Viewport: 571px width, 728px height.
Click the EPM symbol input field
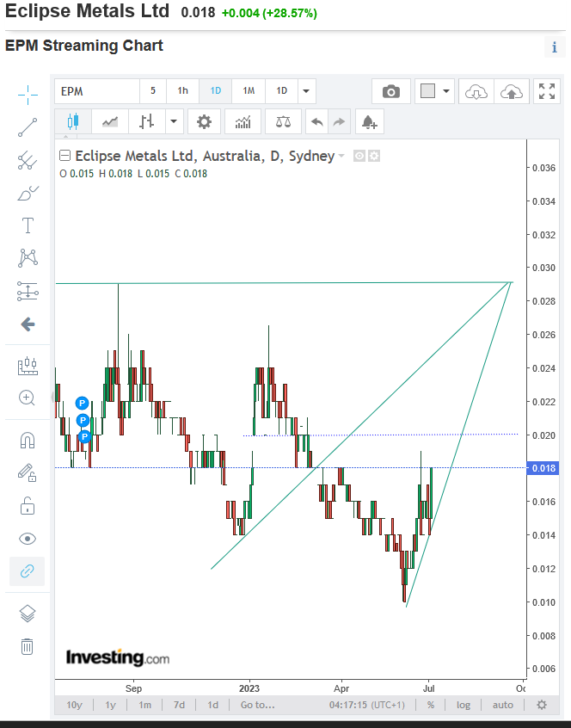[97, 91]
